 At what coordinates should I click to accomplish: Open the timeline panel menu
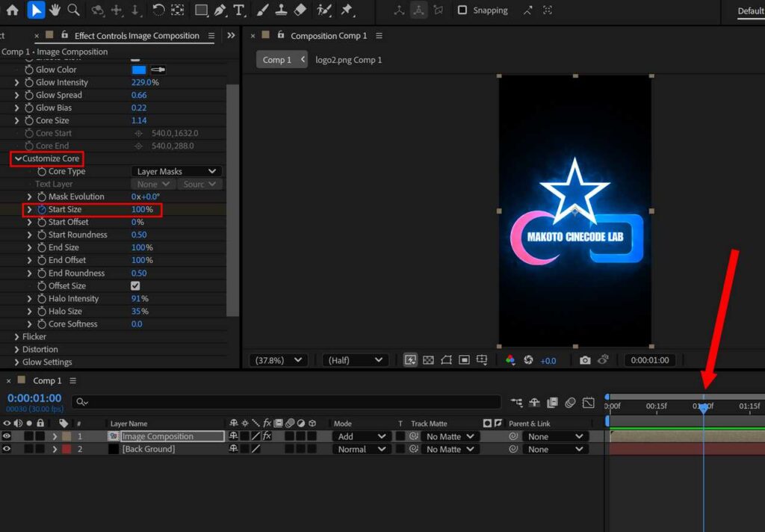pos(72,381)
